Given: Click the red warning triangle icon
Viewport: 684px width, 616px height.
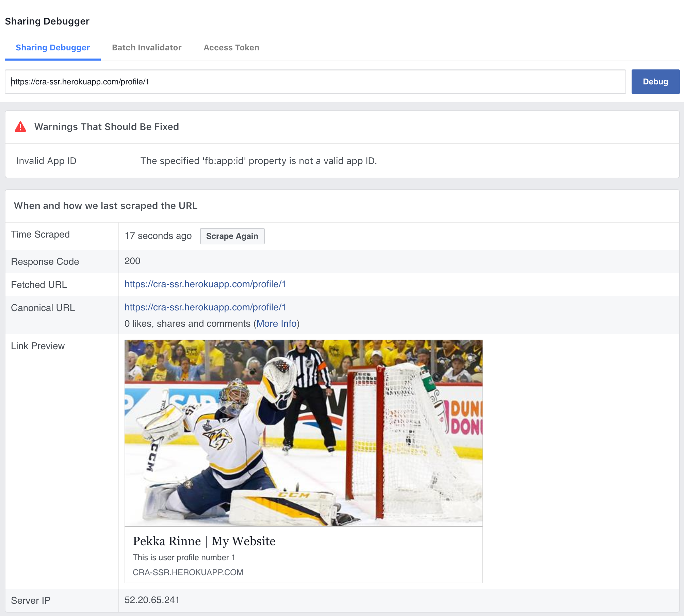Looking at the screenshot, I should tap(20, 127).
